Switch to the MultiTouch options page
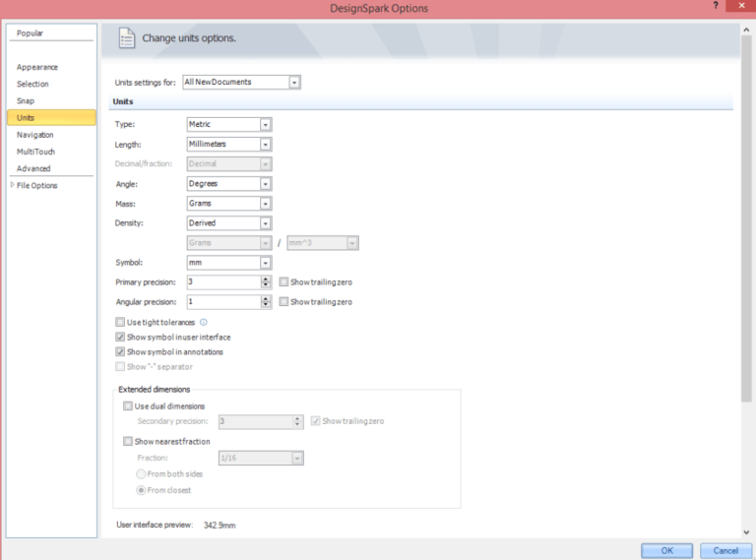 click(x=35, y=152)
